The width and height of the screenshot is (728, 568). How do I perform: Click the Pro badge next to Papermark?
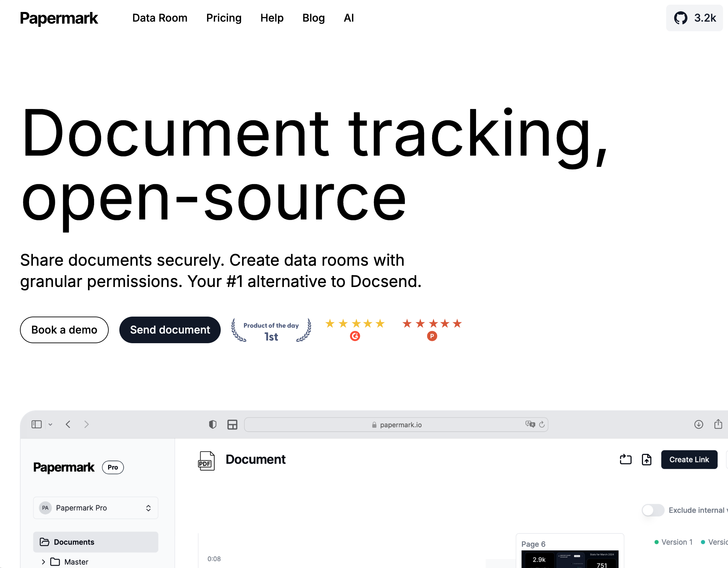(113, 467)
